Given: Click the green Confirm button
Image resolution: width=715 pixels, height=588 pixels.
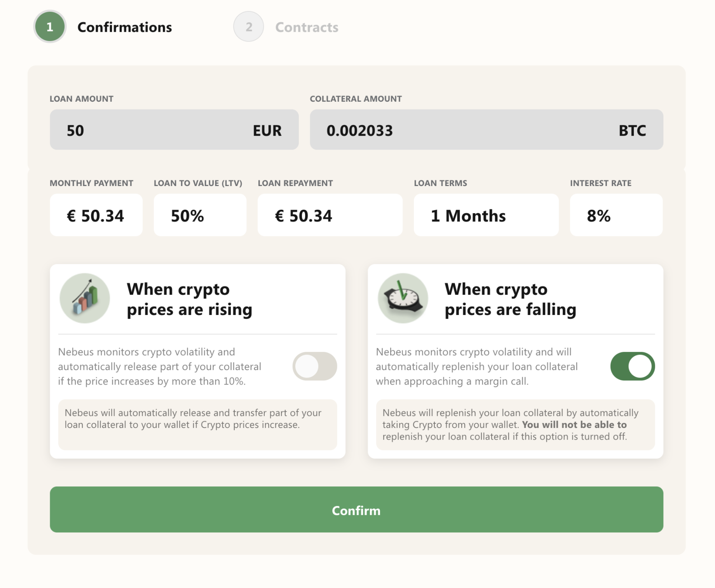Looking at the screenshot, I should tap(356, 510).
